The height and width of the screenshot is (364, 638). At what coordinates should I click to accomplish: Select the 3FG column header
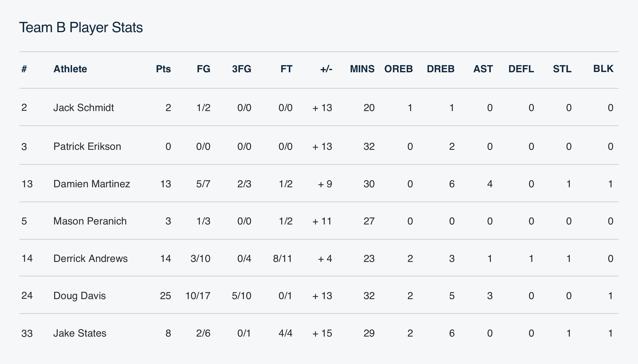point(241,69)
